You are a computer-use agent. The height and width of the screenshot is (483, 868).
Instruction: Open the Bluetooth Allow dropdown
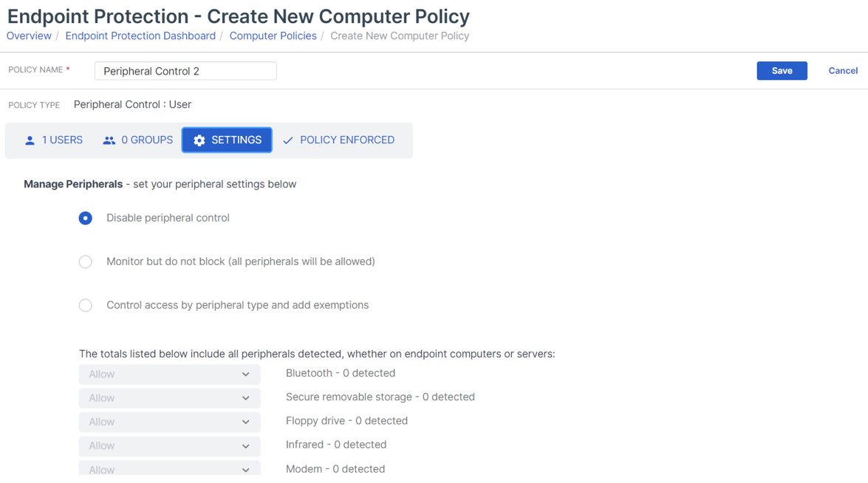169,374
